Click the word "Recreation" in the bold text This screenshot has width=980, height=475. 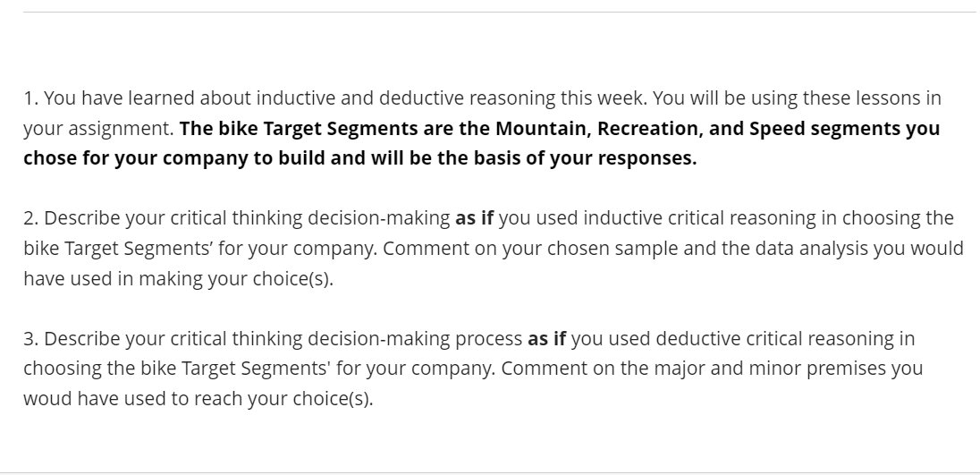coord(643,128)
